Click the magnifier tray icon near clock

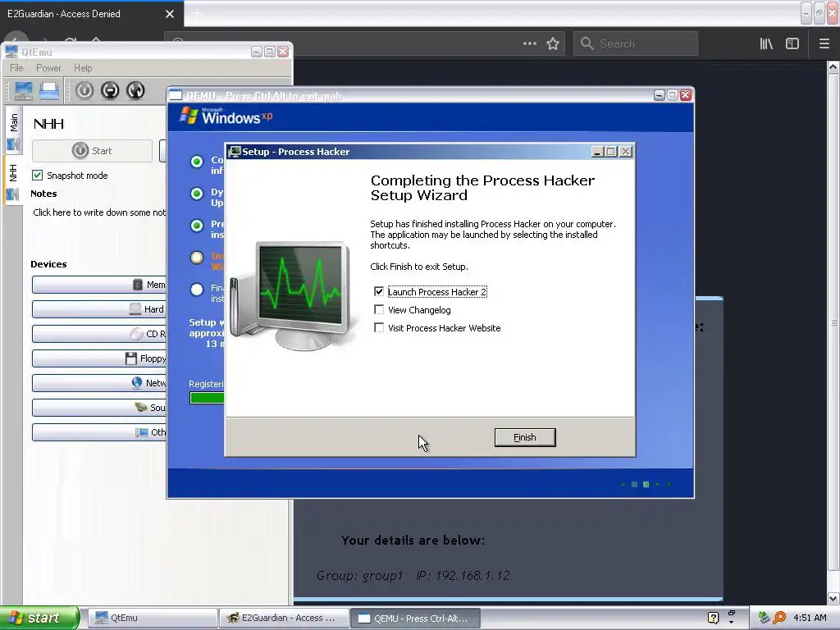pos(779,618)
